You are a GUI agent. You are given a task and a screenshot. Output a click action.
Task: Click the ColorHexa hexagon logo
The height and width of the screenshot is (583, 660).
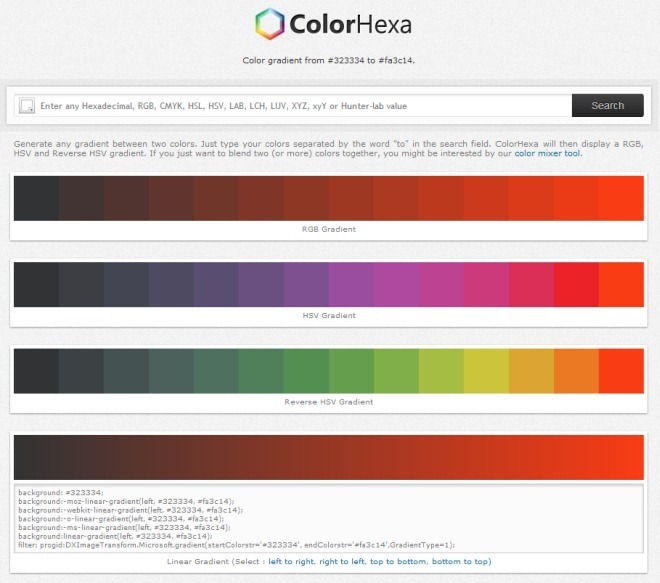click(x=269, y=24)
